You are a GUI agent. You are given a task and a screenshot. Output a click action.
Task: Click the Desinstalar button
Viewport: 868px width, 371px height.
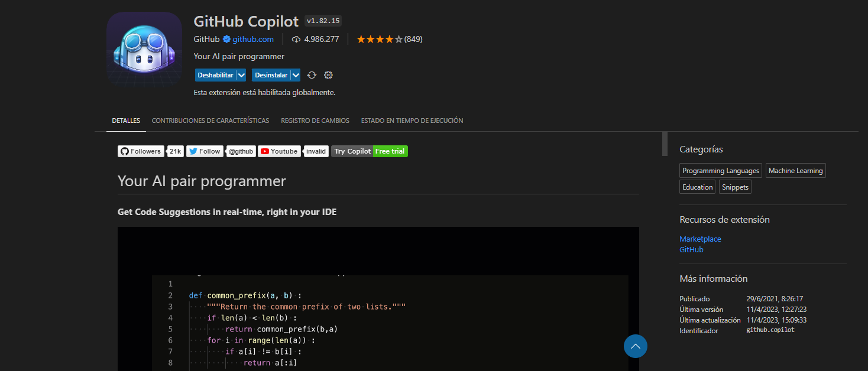pyautogui.click(x=271, y=75)
